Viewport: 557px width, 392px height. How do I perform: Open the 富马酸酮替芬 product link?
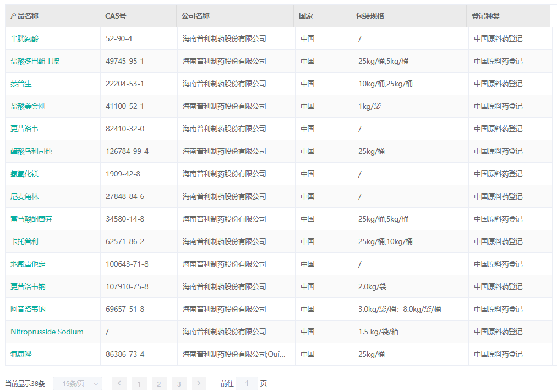click(31, 219)
